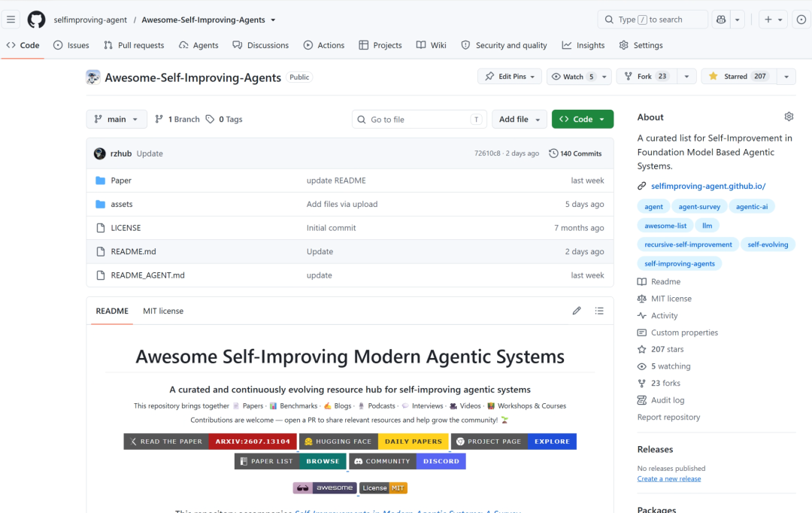This screenshot has height=513, width=812.
Task: Open the hamburger navigation menu
Action: (x=11, y=20)
